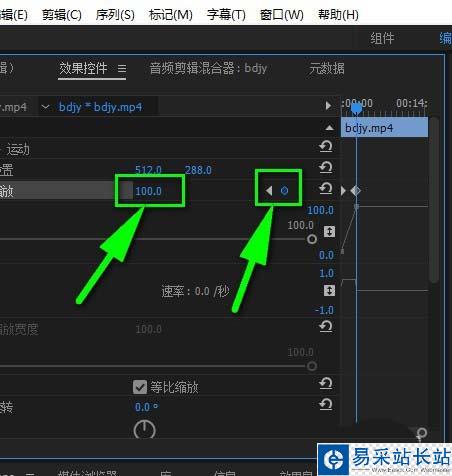
Task: Click the rotation dial control
Action: [145, 430]
